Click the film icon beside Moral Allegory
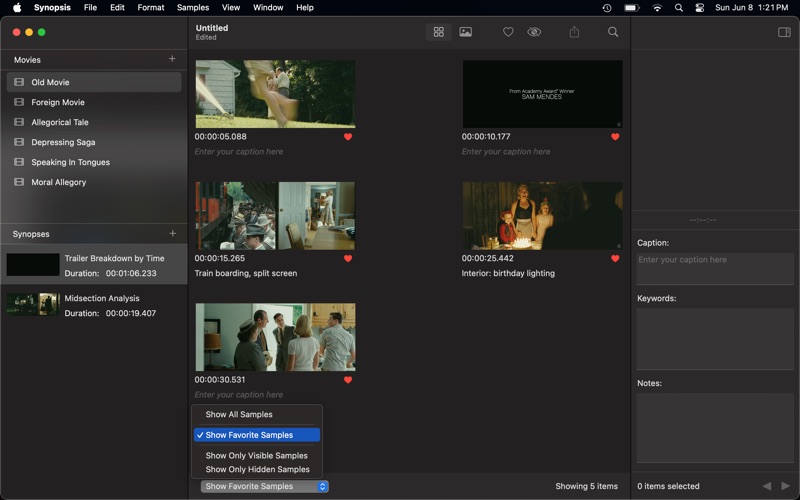800x500 pixels. (x=19, y=182)
